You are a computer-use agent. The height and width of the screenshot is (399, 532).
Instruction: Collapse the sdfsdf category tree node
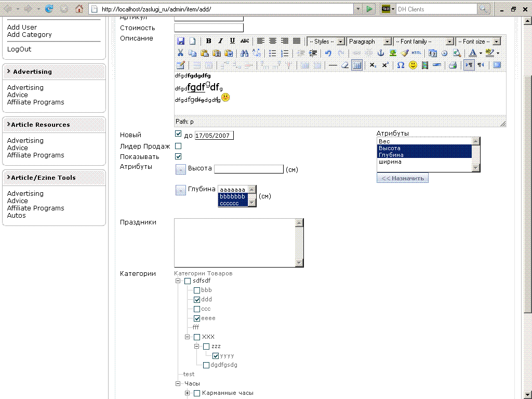click(x=178, y=281)
